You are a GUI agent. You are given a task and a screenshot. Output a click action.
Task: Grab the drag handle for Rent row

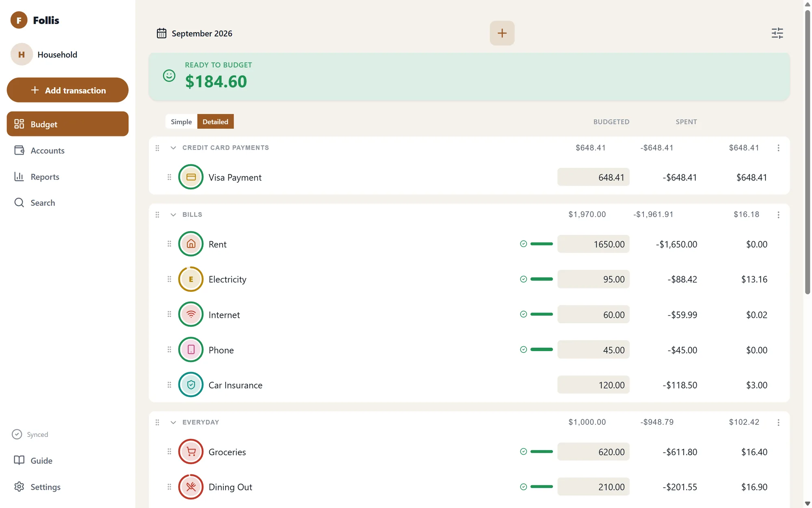pyautogui.click(x=169, y=244)
